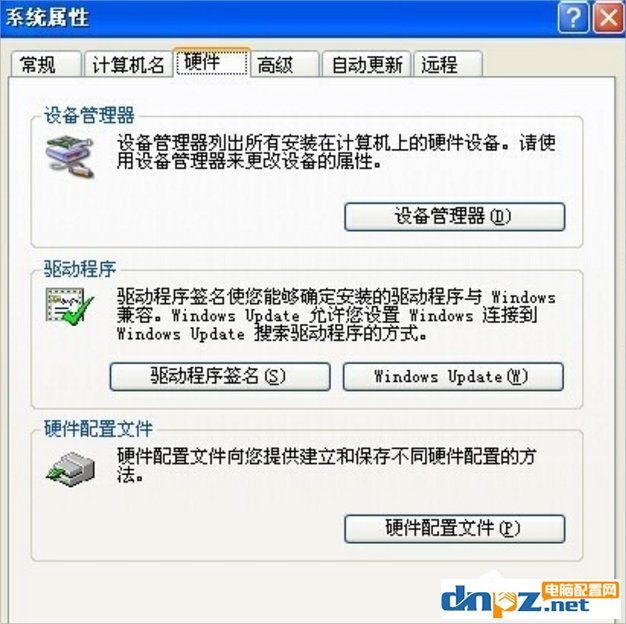
Task: Click the Device Manager hardware icon
Action: [x=70, y=156]
